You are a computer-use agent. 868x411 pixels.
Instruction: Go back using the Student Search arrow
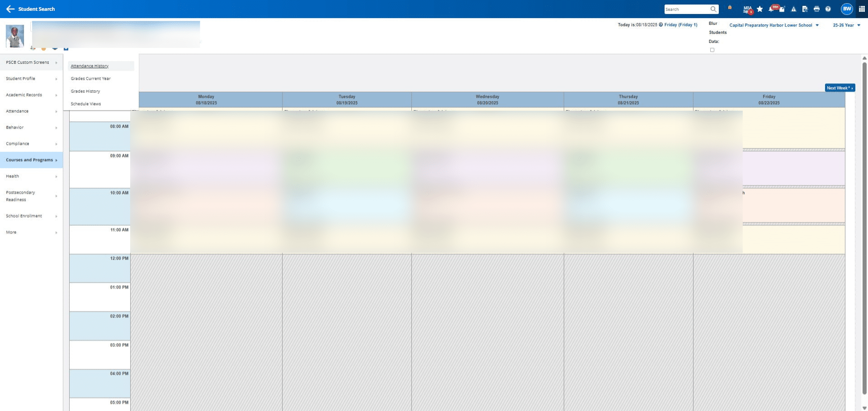10,9
